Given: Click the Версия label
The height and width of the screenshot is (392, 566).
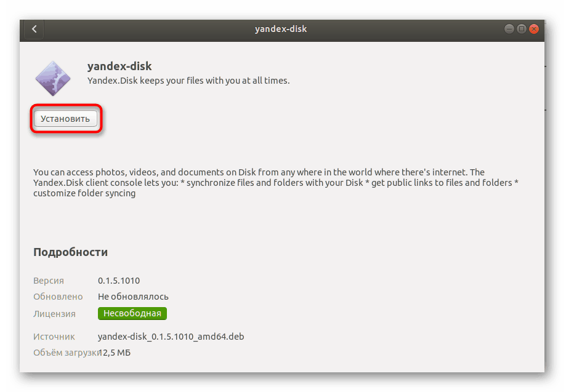Looking at the screenshot, I should point(49,281).
